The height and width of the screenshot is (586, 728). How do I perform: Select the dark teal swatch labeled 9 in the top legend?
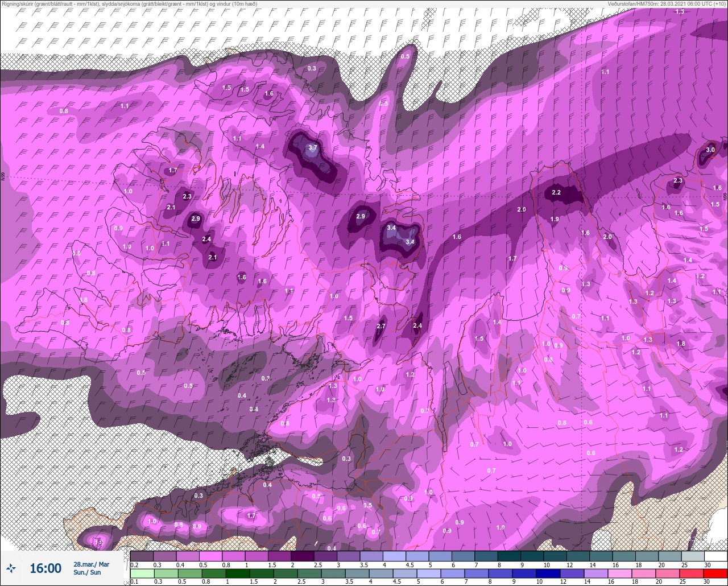[509, 556]
